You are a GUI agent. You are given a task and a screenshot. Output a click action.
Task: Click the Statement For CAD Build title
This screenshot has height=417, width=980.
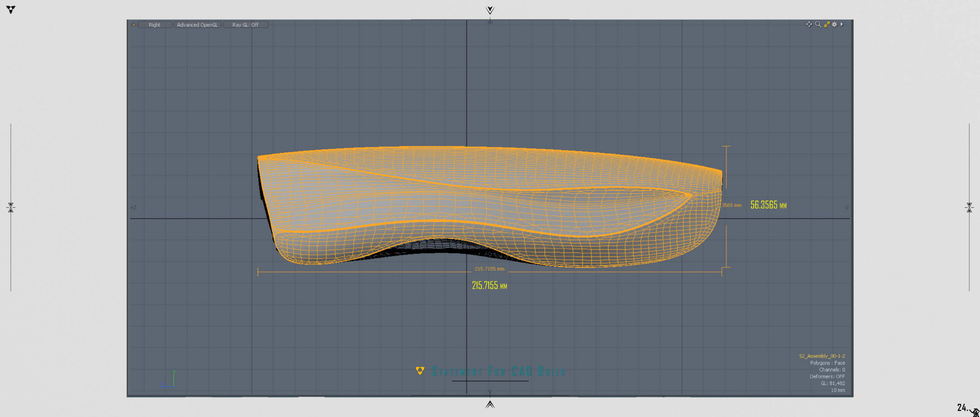tap(498, 371)
